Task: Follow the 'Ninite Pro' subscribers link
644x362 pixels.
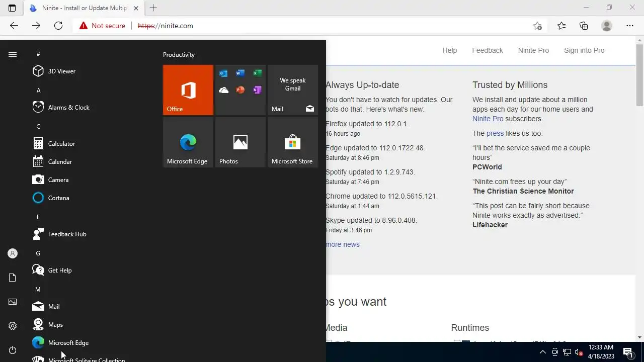Action: (x=488, y=119)
